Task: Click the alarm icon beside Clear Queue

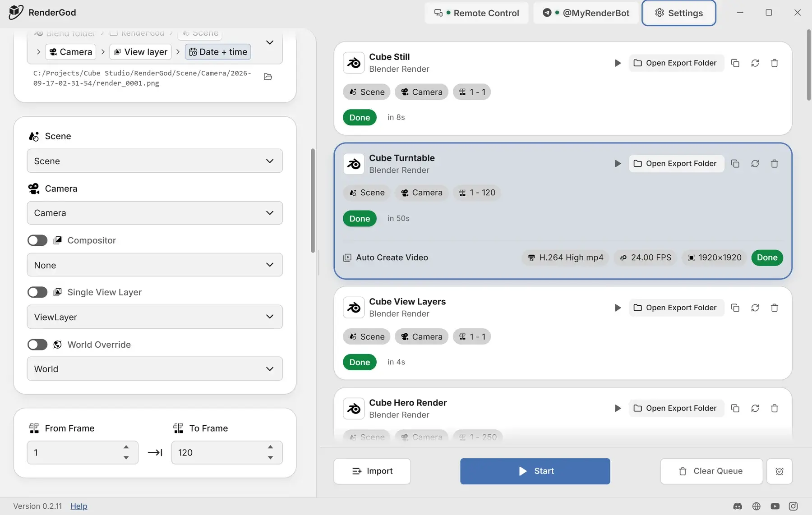Action: pyautogui.click(x=779, y=471)
